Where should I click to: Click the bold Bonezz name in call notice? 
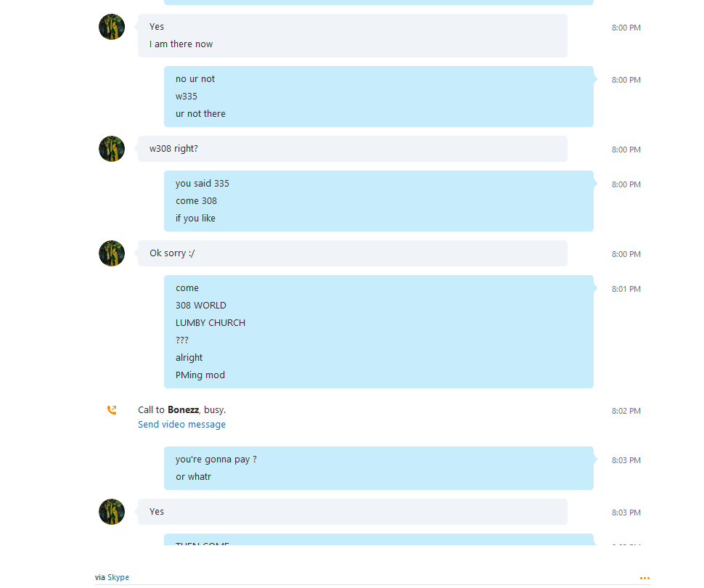[x=183, y=409]
